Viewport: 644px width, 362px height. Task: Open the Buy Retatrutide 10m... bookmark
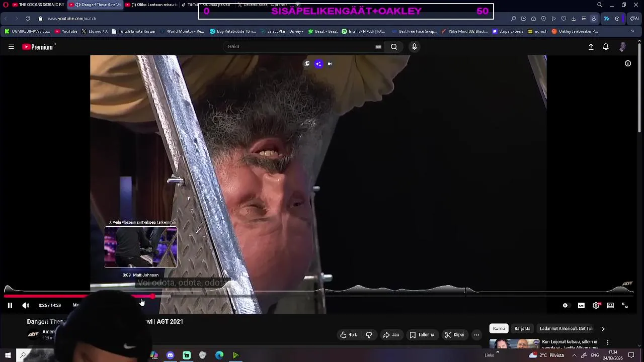233,31
